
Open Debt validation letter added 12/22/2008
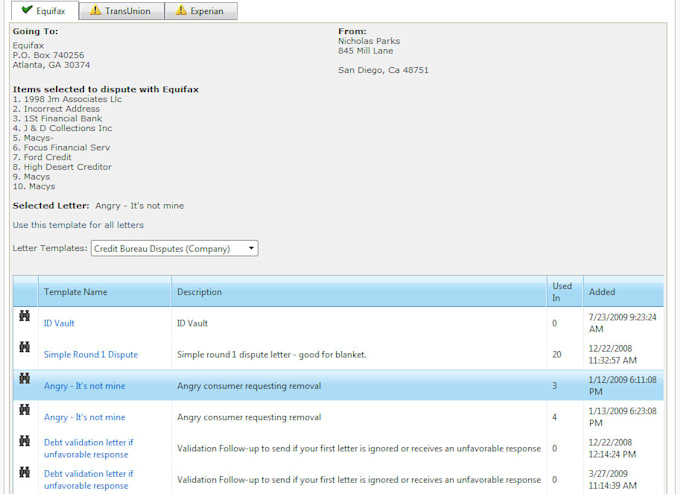(x=88, y=448)
